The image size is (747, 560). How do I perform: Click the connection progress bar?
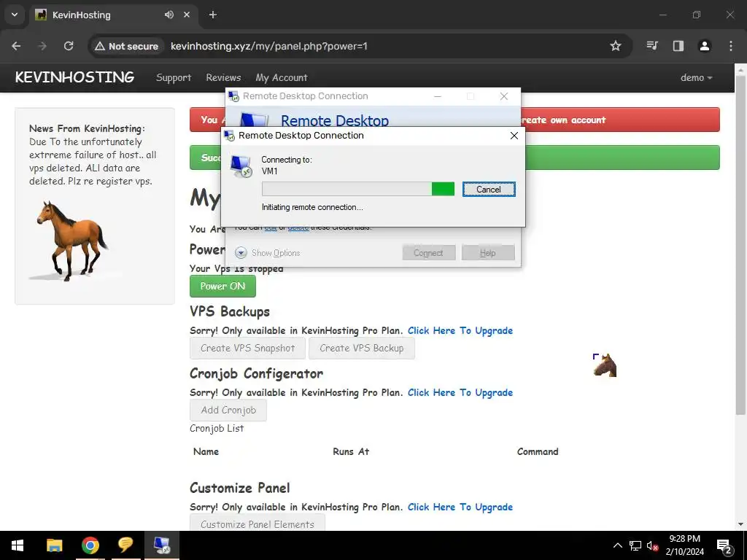pyautogui.click(x=358, y=189)
